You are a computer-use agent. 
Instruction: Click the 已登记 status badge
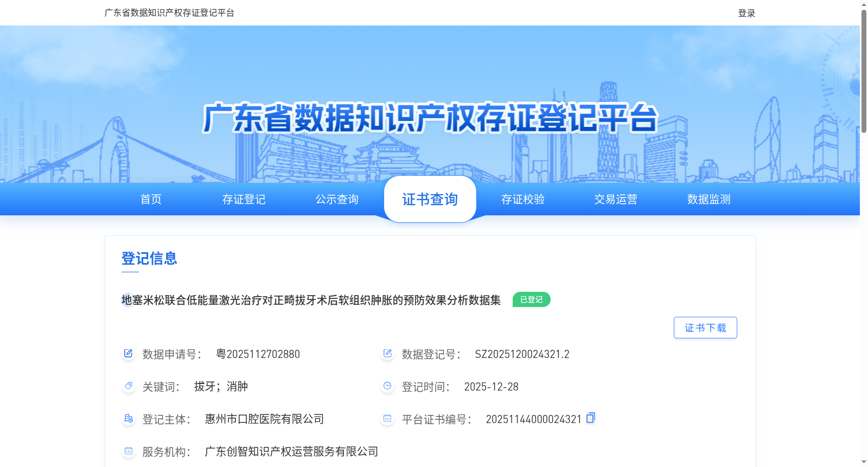pos(532,299)
